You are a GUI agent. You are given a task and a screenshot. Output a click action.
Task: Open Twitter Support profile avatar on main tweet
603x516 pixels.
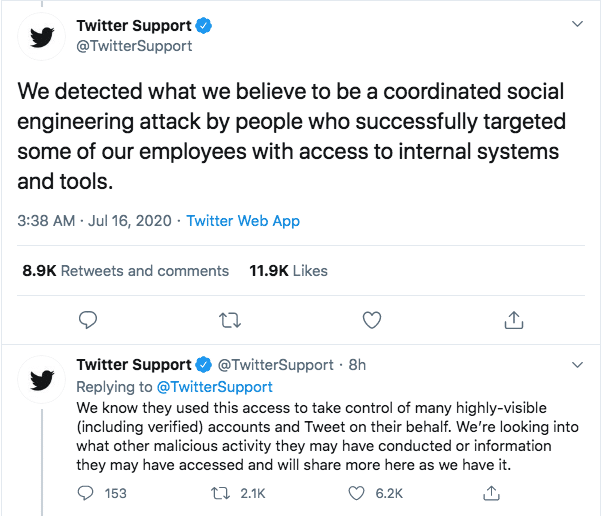coord(42,37)
